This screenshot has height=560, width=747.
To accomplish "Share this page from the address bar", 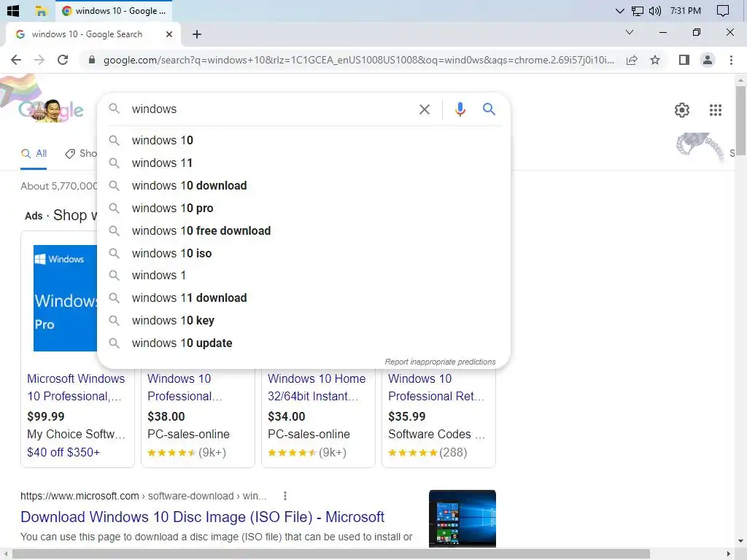I will tap(632, 60).
